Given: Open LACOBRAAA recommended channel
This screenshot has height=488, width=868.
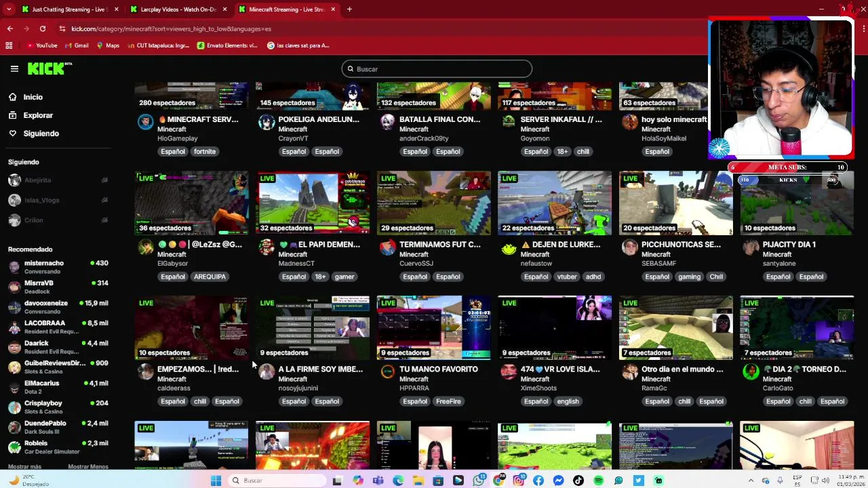Looking at the screenshot, I should pos(58,327).
